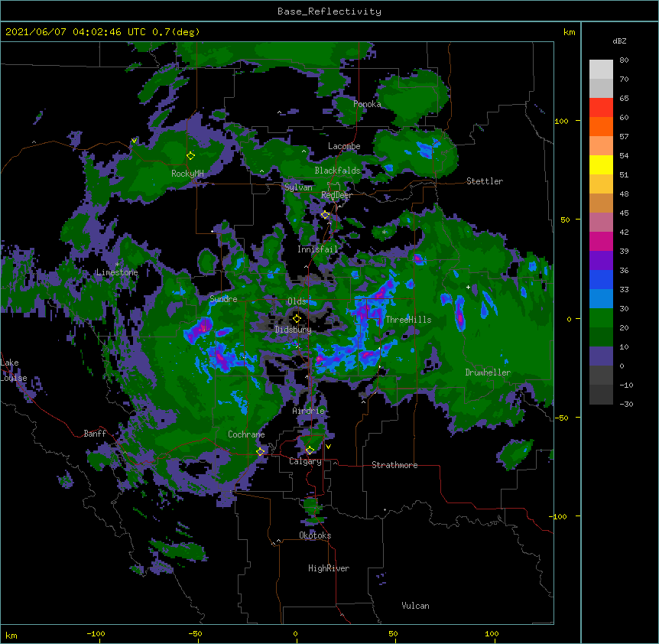
Task: Select the Drumheller label
Action: click(x=488, y=372)
